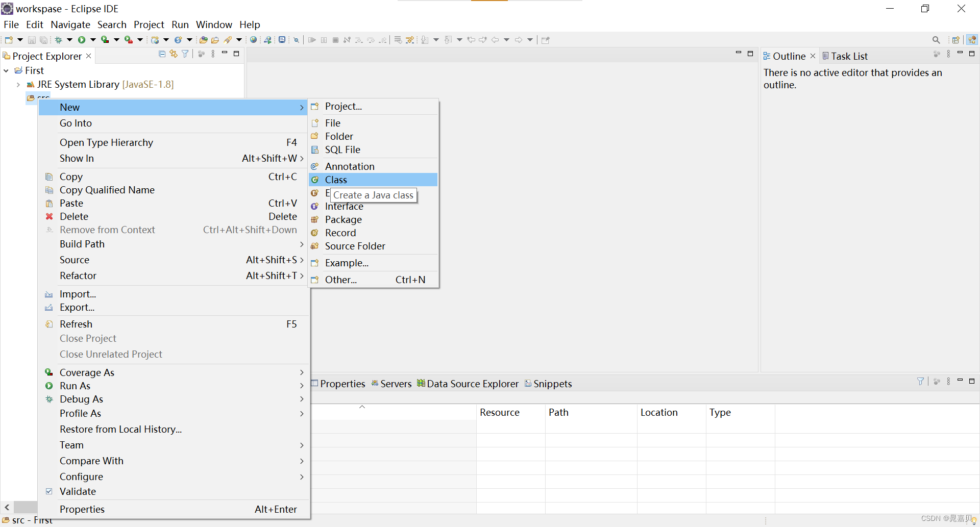Expand the Show In submenu
The width and height of the screenshot is (980, 527).
pos(174,158)
